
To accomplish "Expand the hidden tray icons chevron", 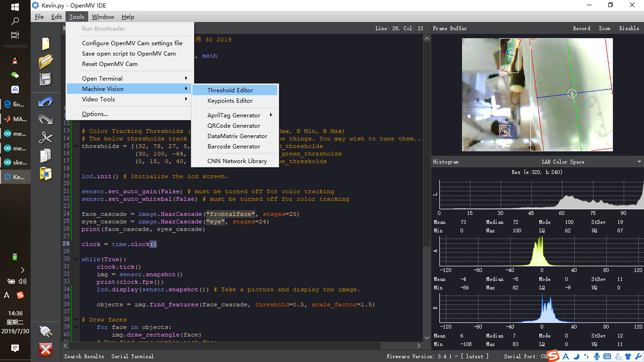I will coord(22,270).
